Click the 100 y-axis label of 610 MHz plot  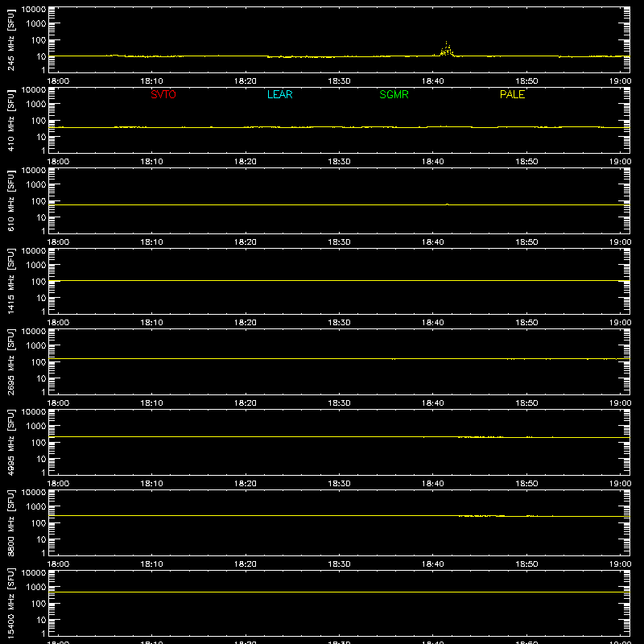39,200
